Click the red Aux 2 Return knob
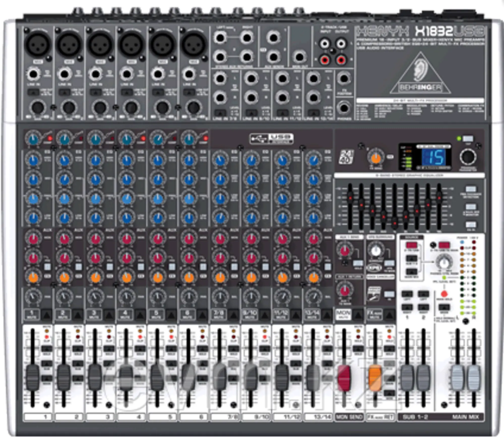This screenshot has width=504, height=446. (x=344, y=290)
